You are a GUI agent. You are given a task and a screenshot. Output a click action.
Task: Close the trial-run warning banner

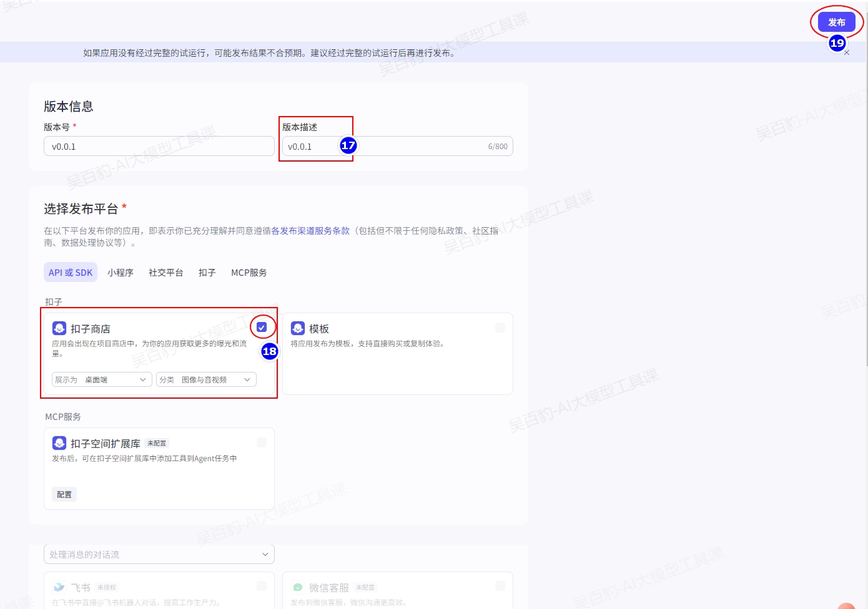pyautogui.click(x=847, y=53)
